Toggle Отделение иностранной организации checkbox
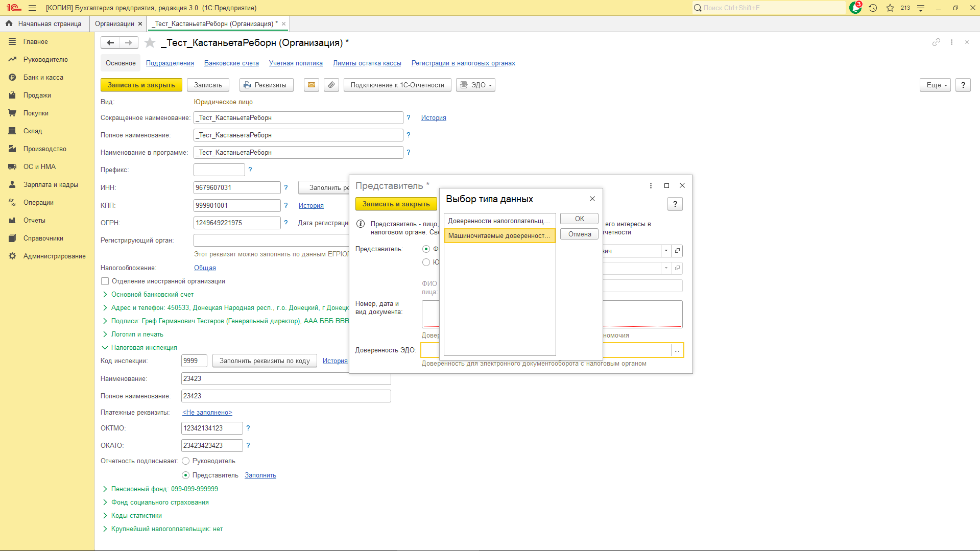The width and height of the screenshot is (980, 551). [x=105, y=281]
